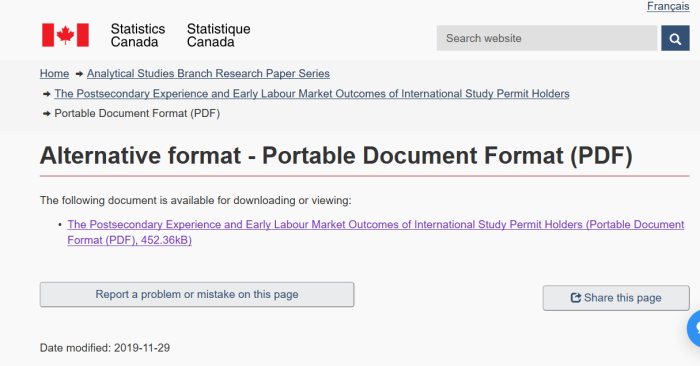Click the Statistique Canada French wordmark
The height and width of the screenshot is (366, 700).
coord(218,35)
